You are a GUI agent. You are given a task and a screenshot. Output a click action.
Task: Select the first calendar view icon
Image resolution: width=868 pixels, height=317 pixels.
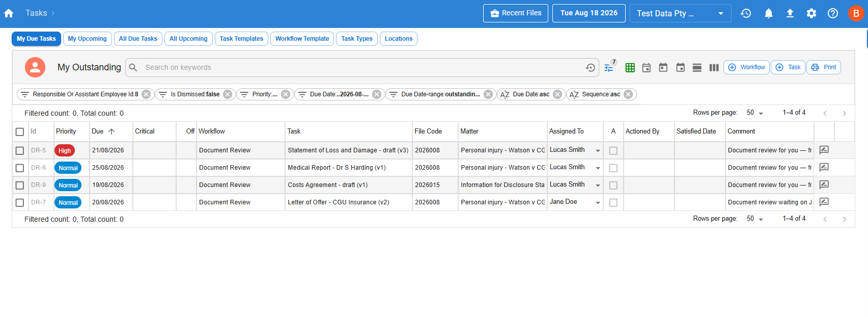tap(647, 67)
